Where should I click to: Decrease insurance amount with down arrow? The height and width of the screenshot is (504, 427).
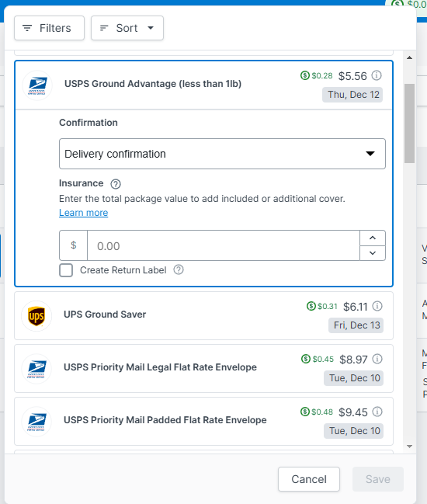pos(373,253)
